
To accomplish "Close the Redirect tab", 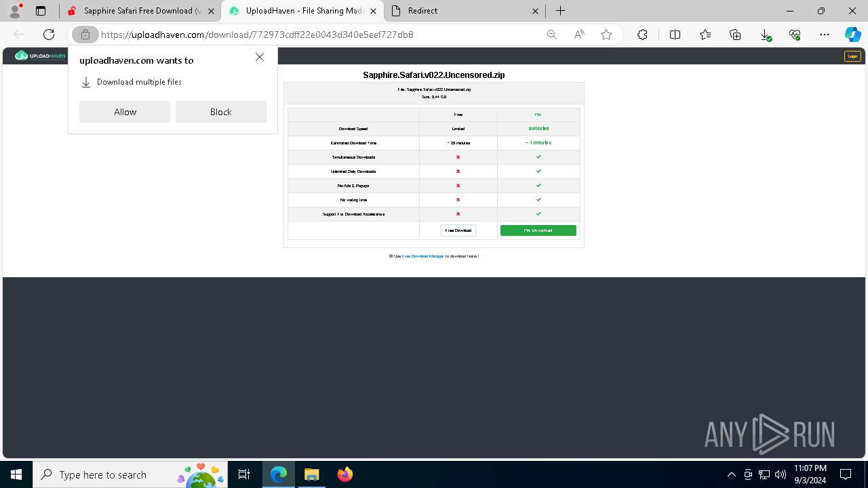I will click(x=535, y=11).
